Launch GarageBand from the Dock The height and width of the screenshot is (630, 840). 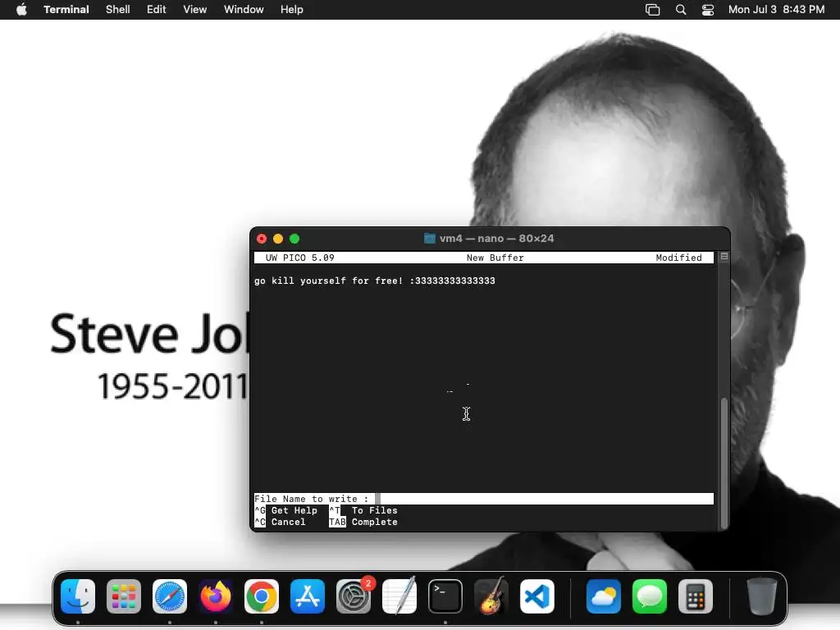click(491, 596)
